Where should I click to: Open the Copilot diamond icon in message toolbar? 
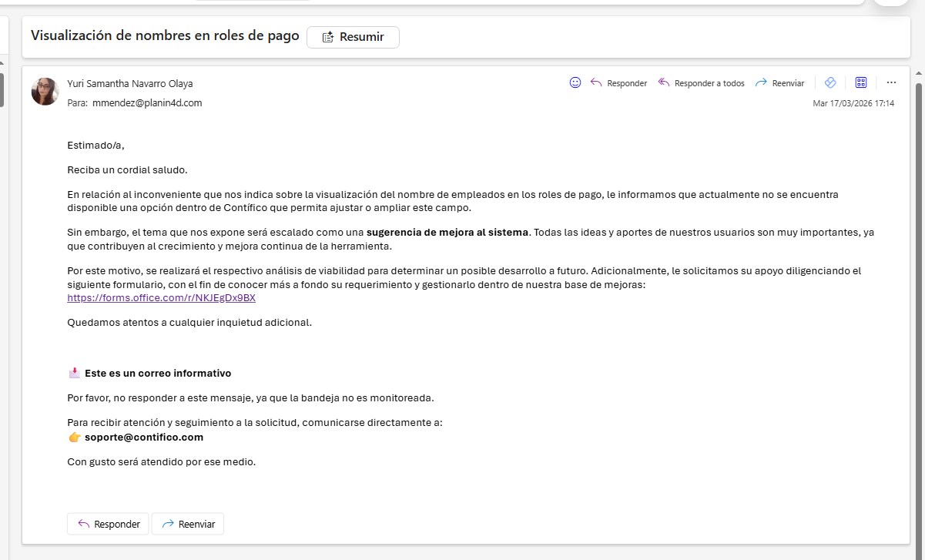830,82
